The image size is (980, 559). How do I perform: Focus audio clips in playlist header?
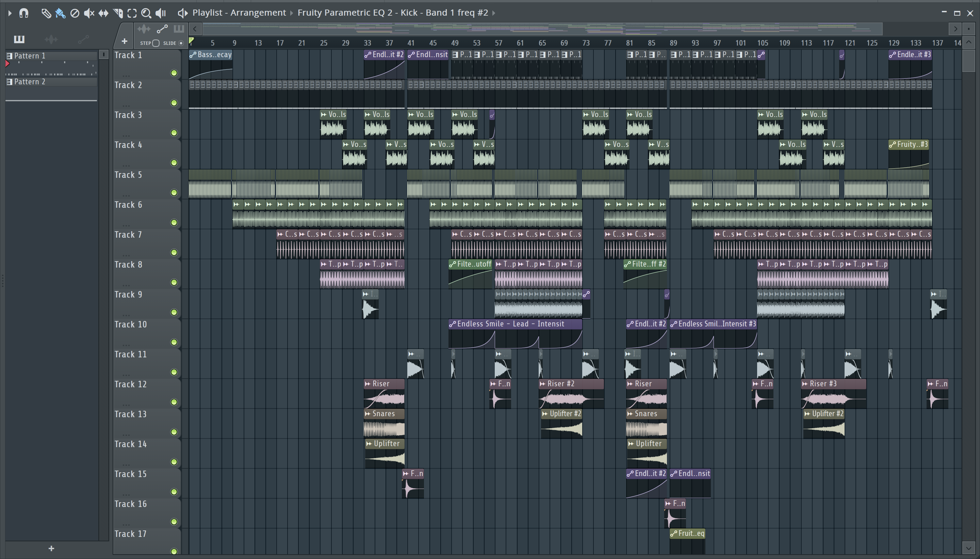pos(144,29)
